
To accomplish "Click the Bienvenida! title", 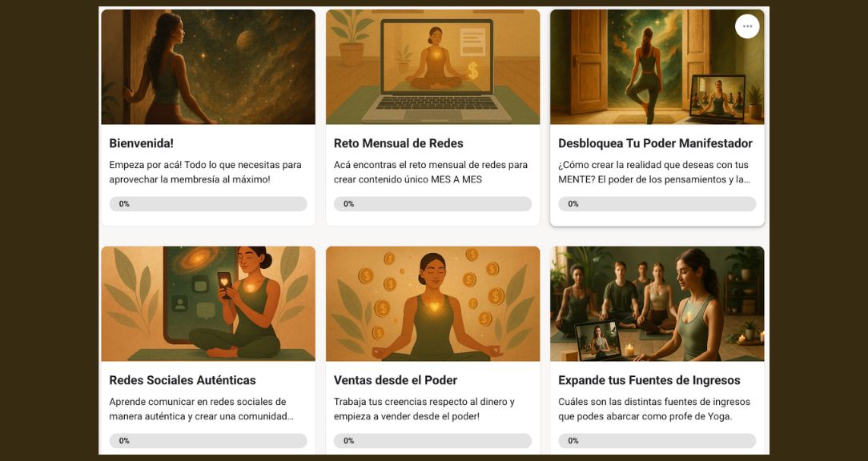I will (141, 143).
